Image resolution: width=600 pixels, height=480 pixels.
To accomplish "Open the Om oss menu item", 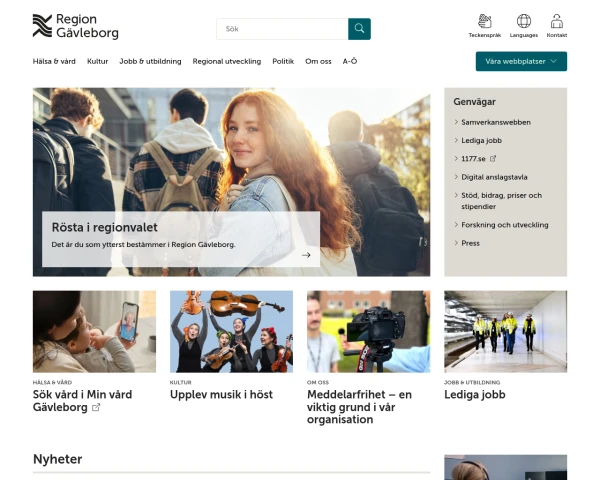I will tap(318, 61).
